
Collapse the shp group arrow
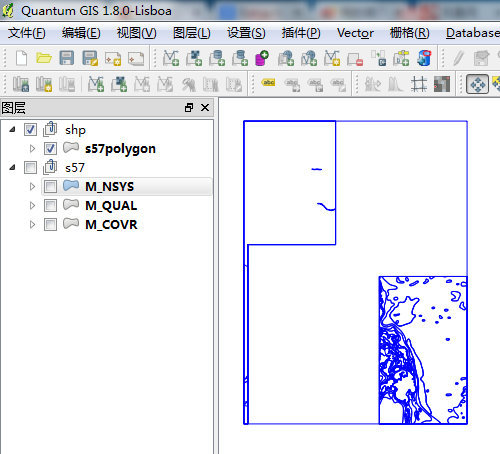(12, 129)
